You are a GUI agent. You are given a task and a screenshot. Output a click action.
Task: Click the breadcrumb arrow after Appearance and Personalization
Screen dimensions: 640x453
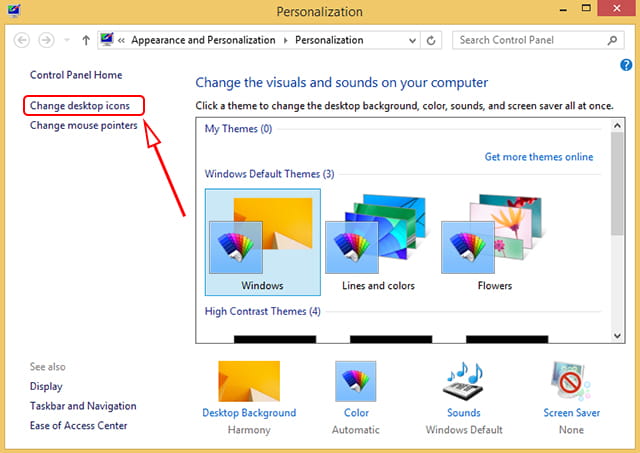285,40
